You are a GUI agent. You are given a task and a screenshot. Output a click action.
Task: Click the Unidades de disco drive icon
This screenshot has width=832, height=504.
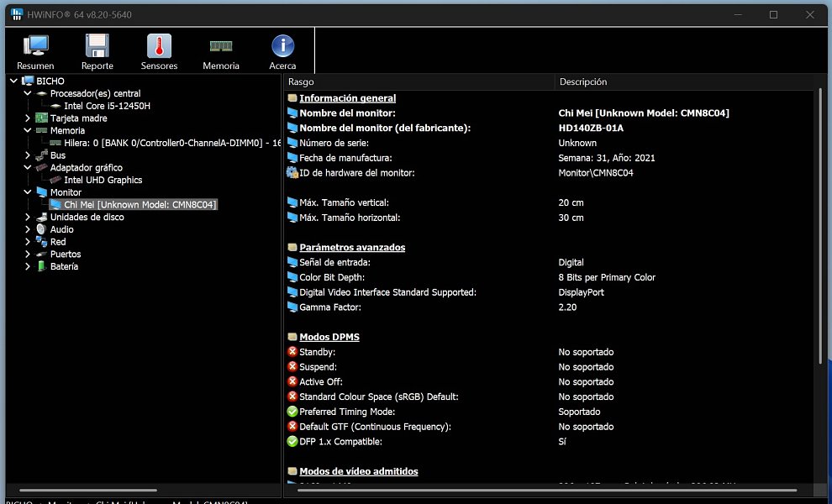tap(41, 217)
